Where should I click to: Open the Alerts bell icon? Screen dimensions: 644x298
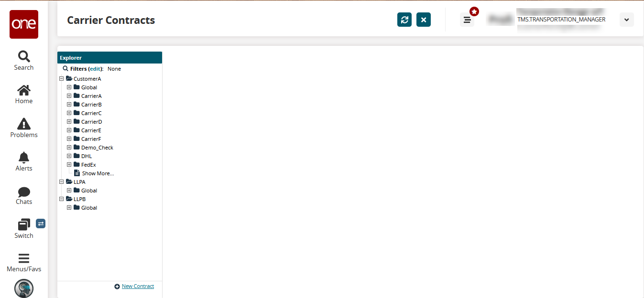pos(24,157)
